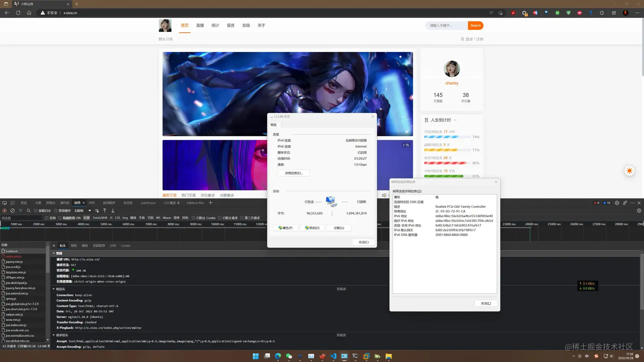Viewport: 644px width, 362px height.
Task: Check the 已阻止请求 checkbox
Action: (x=220, y=218)
